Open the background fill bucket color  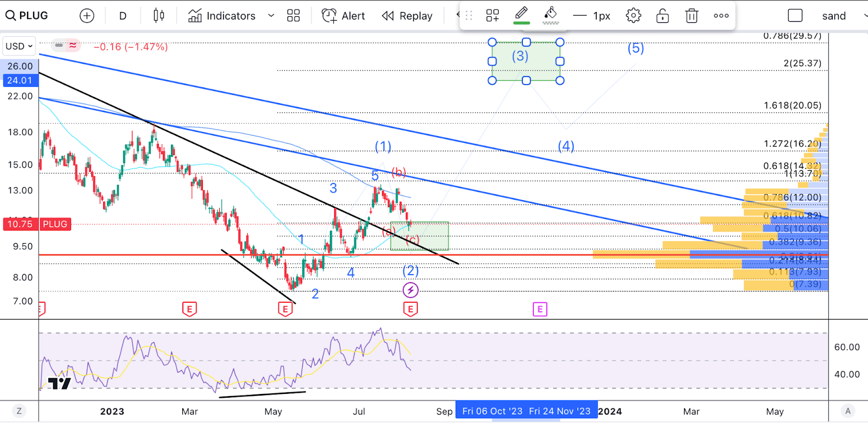551,15
